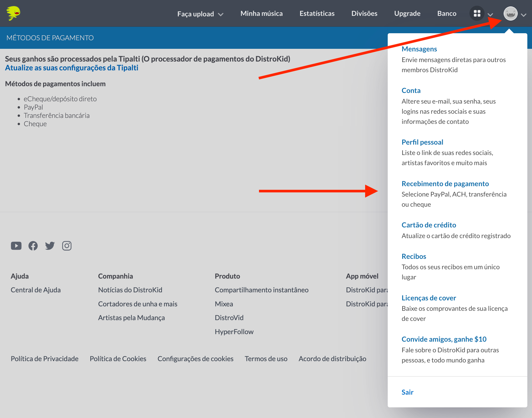Click the App móvel footer heading
This screenshot has width=532, height=418.
[x=362, y=276]
